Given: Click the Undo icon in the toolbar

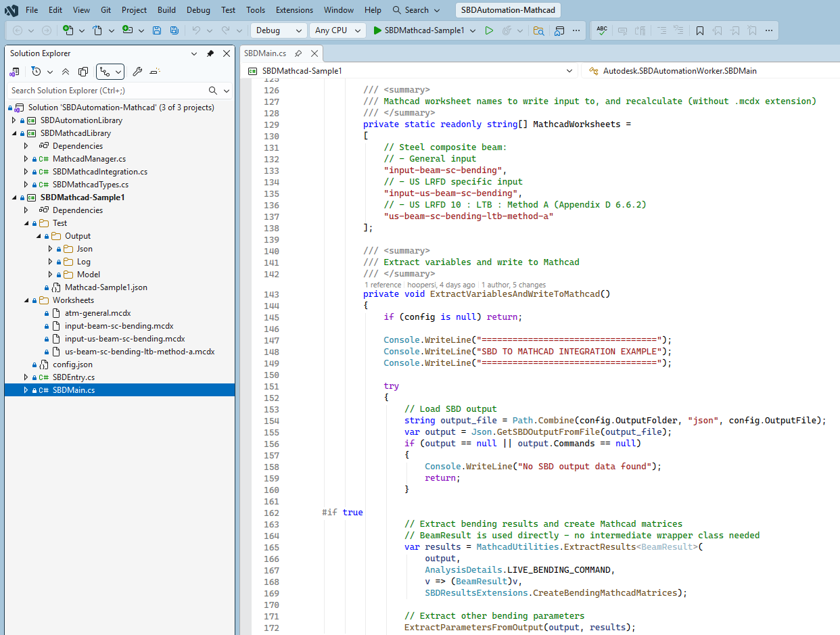Looking at the screenshot, I should pyautogui.click(x=197, y=30).
